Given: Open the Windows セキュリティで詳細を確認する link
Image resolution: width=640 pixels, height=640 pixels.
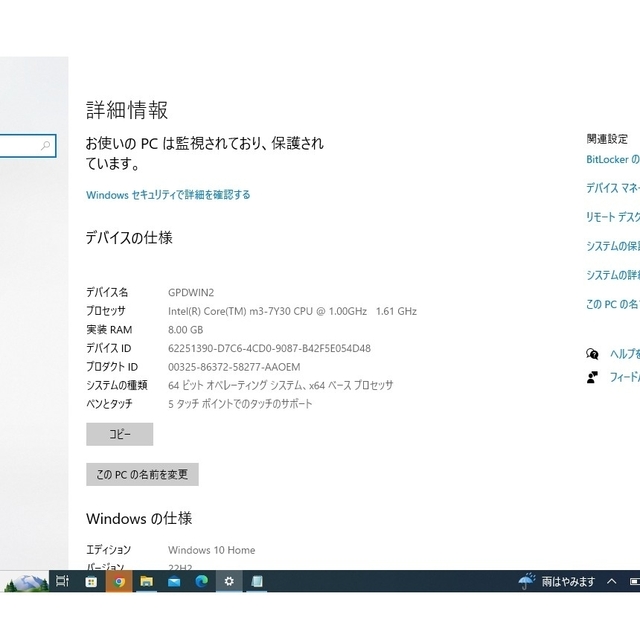Looking at the screenshot, I should point(168,195).
